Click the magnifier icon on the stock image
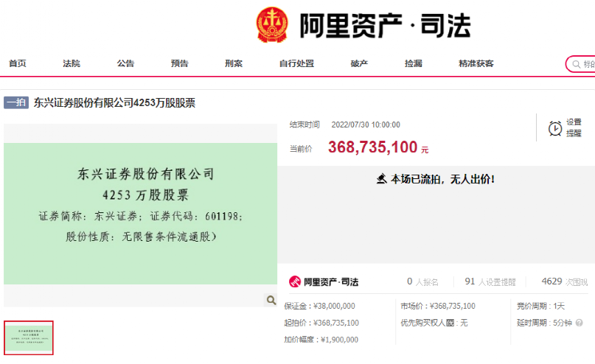This screenshot has height=364, width=595. [271, 300]
